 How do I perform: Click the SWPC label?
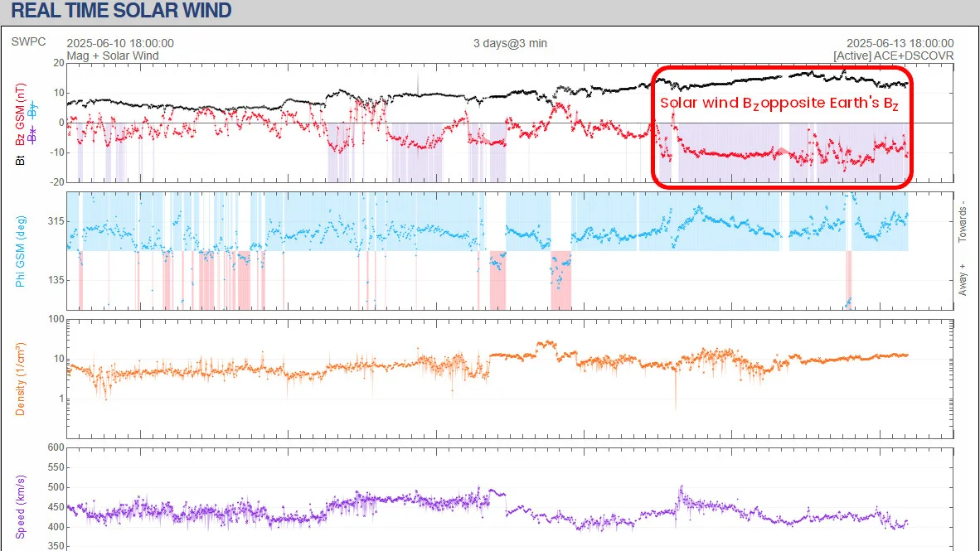28,42
